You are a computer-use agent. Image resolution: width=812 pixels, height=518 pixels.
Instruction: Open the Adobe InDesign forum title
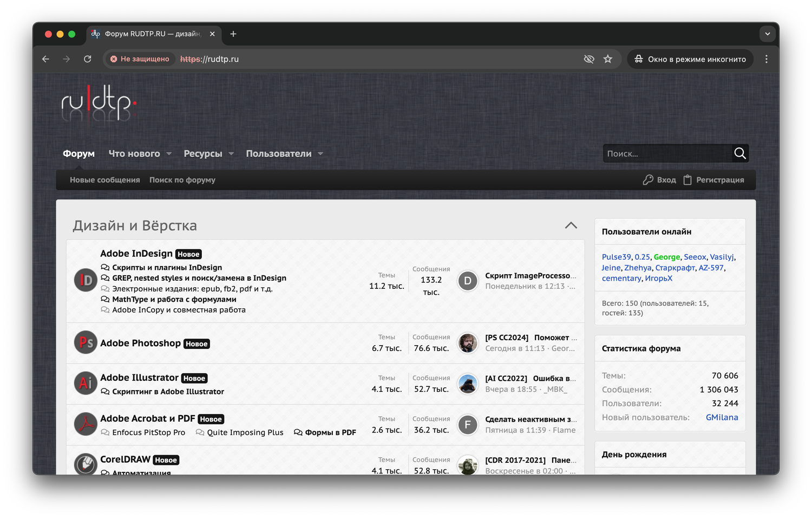click(136, 254)
